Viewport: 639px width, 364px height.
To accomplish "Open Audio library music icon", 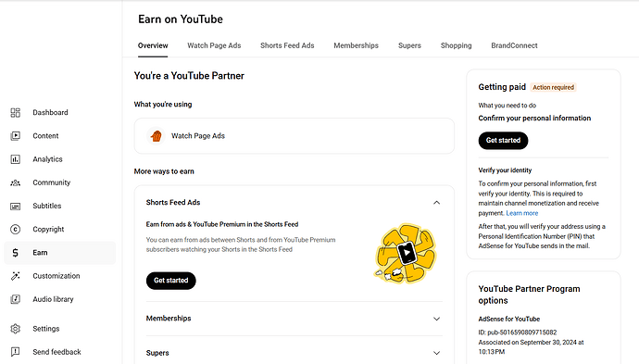I will [15, 299].
